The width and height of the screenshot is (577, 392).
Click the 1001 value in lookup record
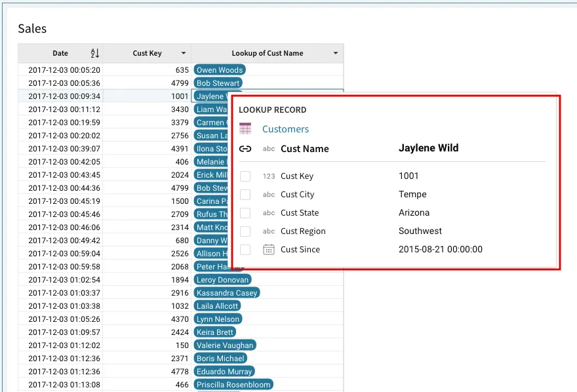408,176
